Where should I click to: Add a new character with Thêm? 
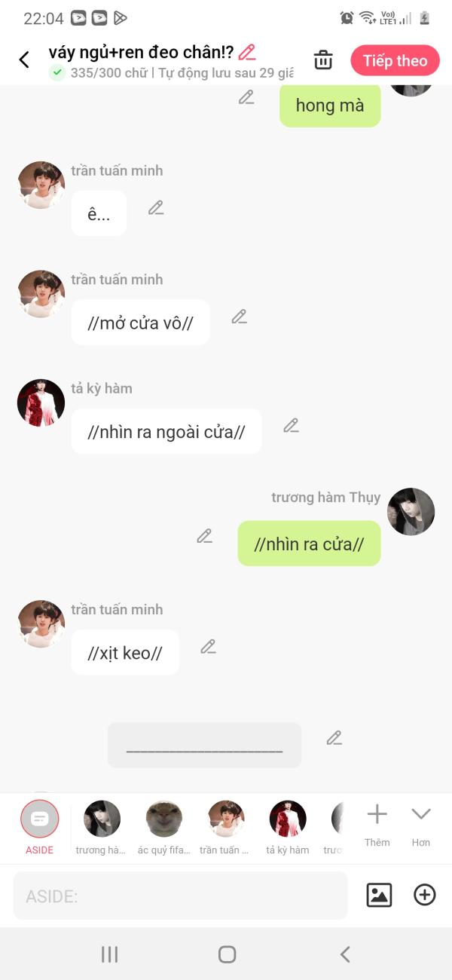click(377, 825)
